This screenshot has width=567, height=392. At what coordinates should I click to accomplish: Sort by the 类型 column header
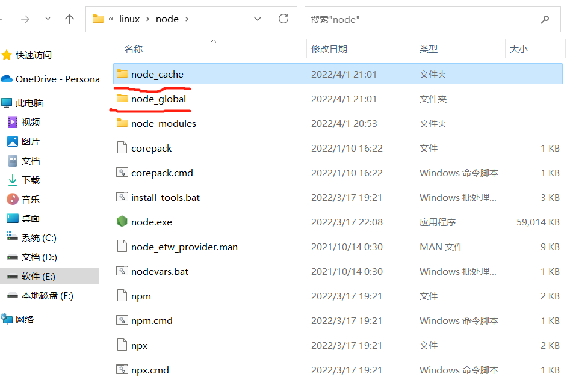(x=429, y=49)
